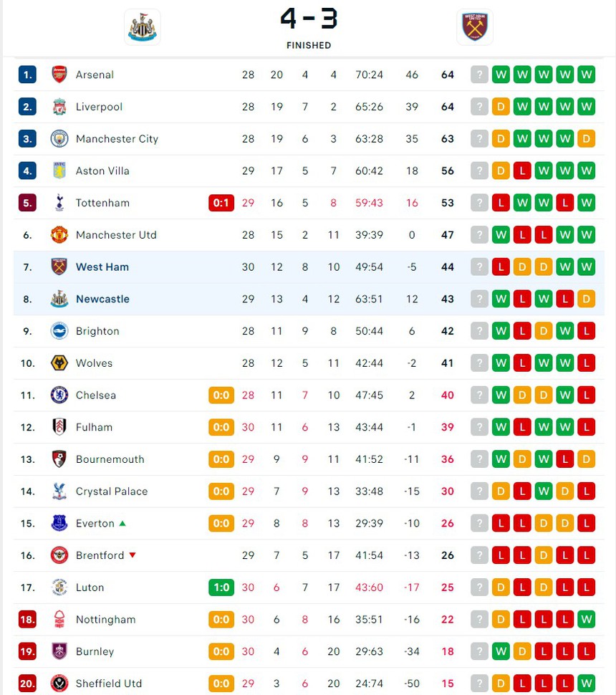Viewport: 616px width, 695px height.
Task: Click the Manchester City club crest
Action: click(59, 139)
